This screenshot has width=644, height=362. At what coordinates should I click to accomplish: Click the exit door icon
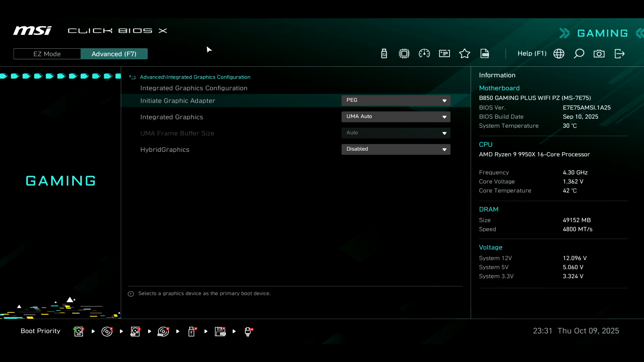pyautogui.click(x=620, y=54)
